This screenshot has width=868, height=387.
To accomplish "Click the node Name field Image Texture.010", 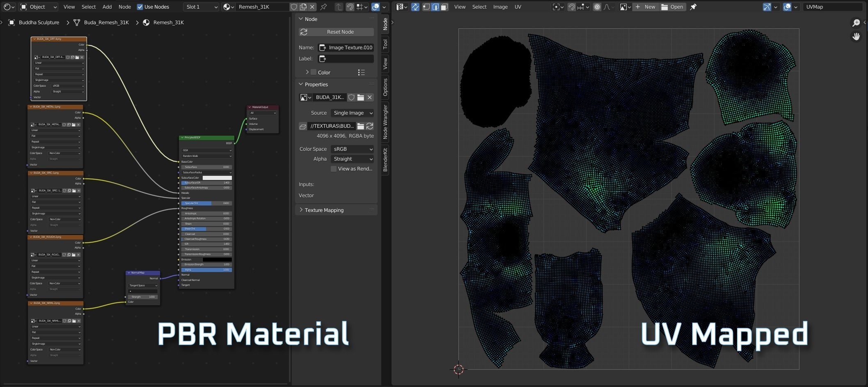I will [x=346, y=48].
